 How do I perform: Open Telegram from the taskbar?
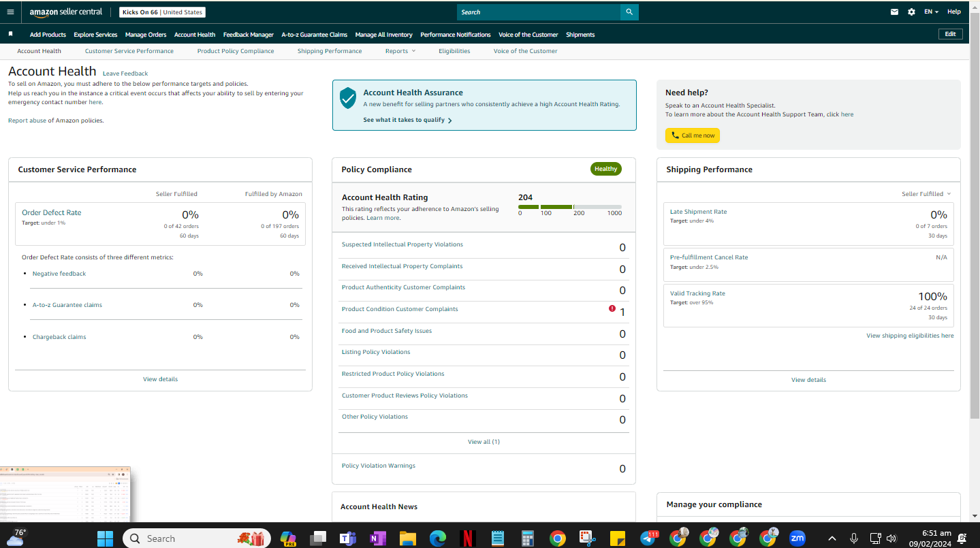tap(648, 538)
